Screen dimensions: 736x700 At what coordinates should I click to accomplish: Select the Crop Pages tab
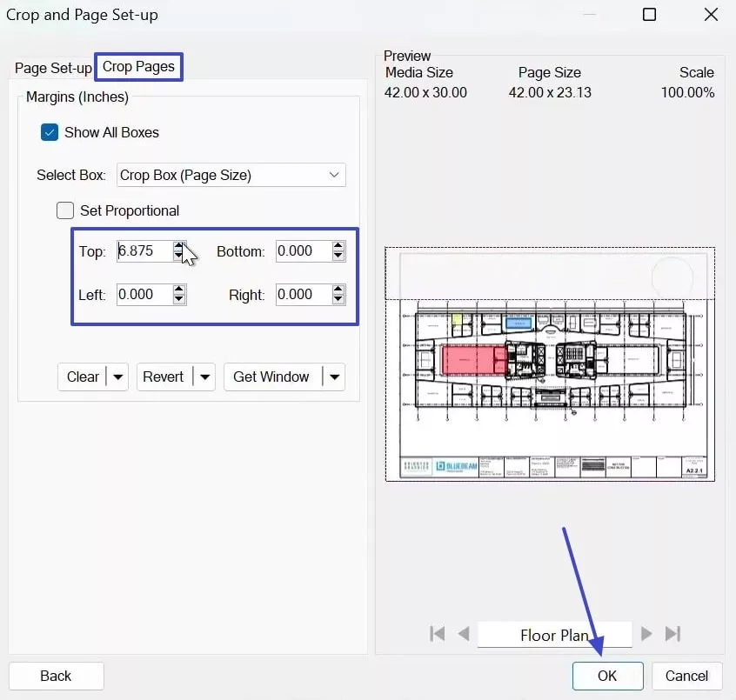(138, 66)
